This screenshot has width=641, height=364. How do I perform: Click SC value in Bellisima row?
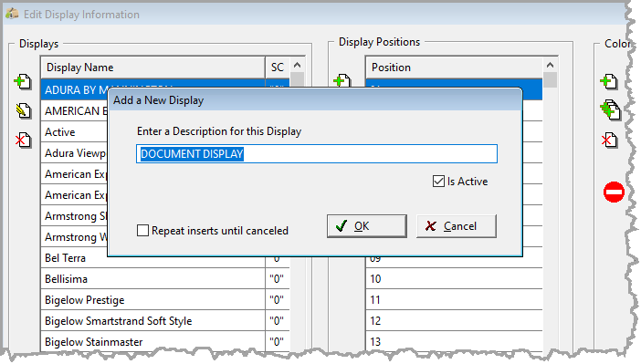coord(277,279)
